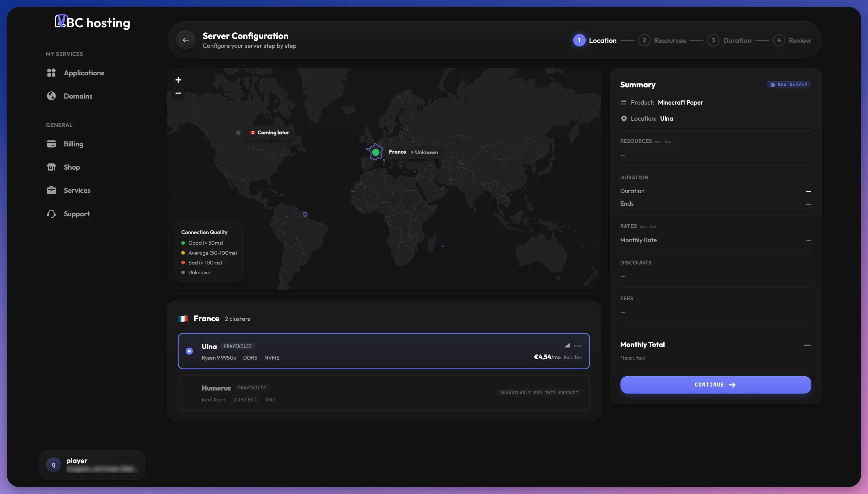Zoom in the map with plus

[x=178, y=80]
